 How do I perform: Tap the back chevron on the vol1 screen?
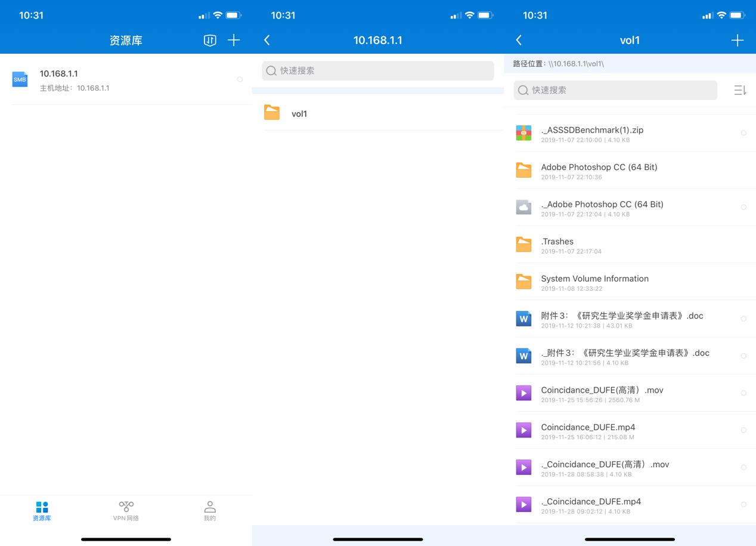[519, 40]
